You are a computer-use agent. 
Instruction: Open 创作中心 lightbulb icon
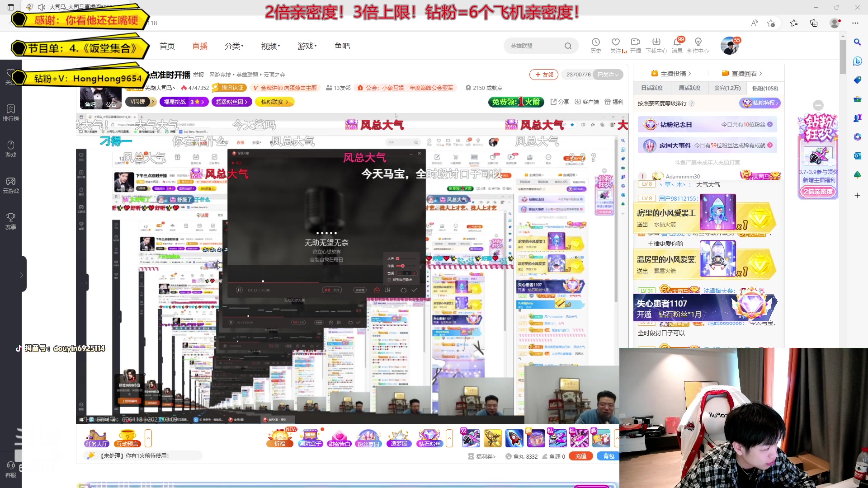[698, 45]
